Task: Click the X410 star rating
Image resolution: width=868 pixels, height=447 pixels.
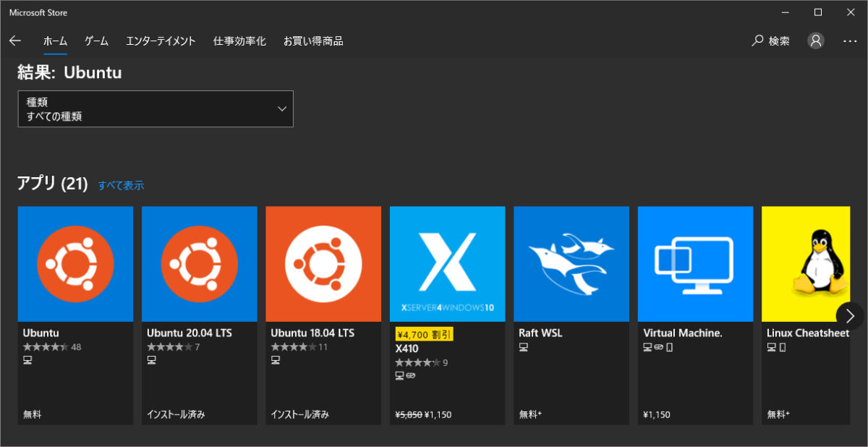Action: pos(422,362)
